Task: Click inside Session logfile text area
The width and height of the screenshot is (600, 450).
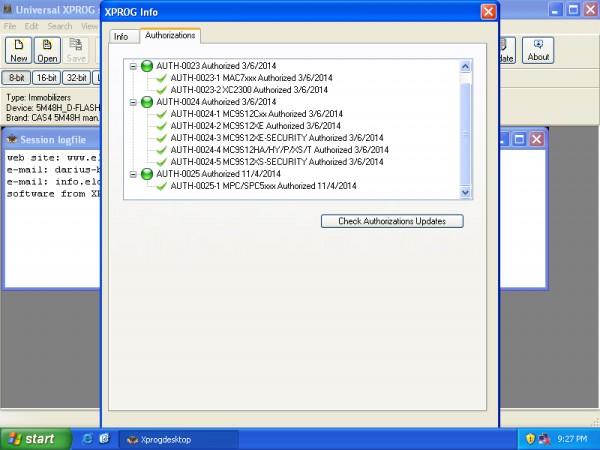Action: (x=53, y=218)
